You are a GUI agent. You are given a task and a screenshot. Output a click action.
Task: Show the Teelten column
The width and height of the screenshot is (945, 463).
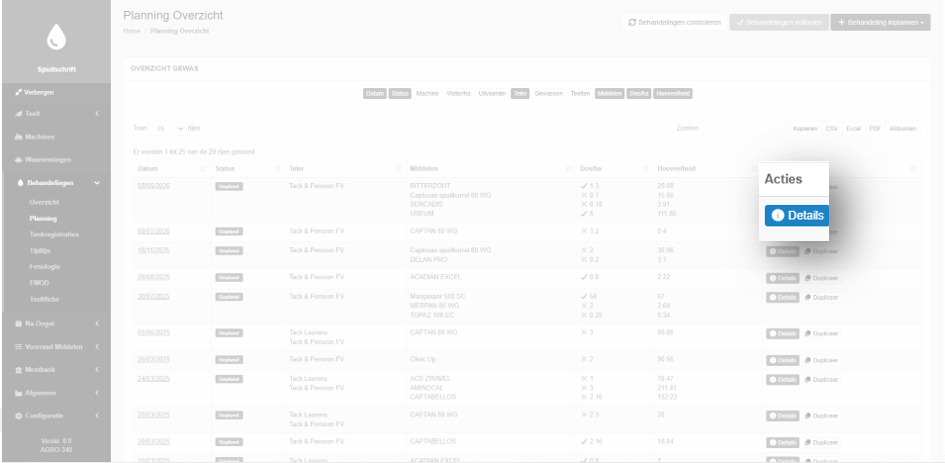[x=580, y=93]
